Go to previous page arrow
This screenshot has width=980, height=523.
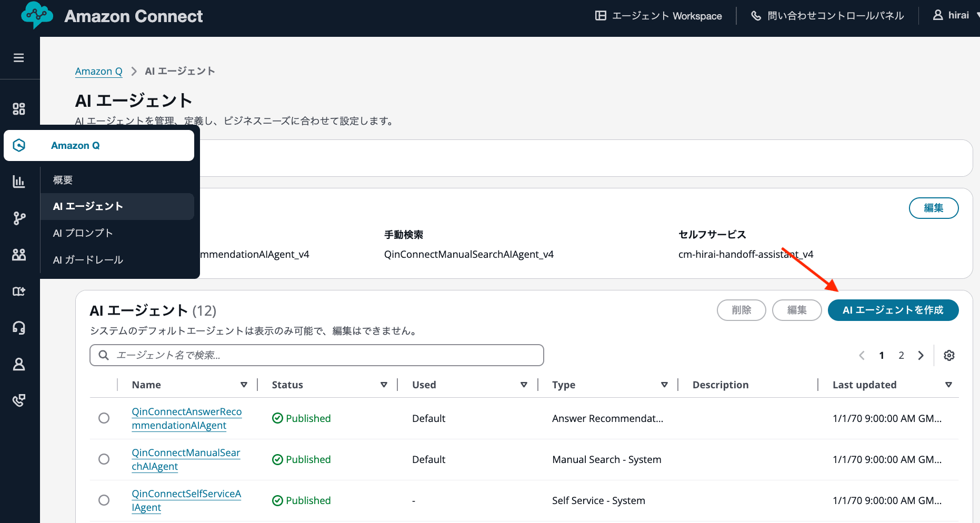click(862, 355)
